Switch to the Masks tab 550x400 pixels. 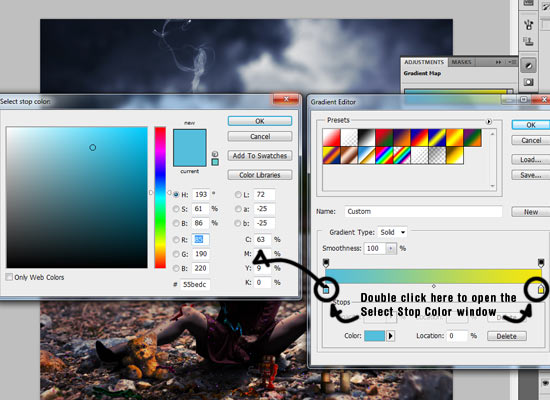461,62
